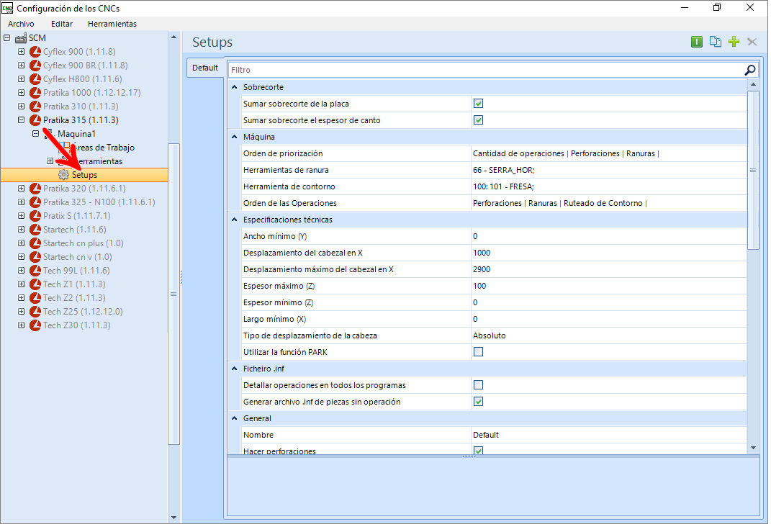Enable Utilizar la función PARK checkbox
This screenshot has height=532, width=771.
478,351
